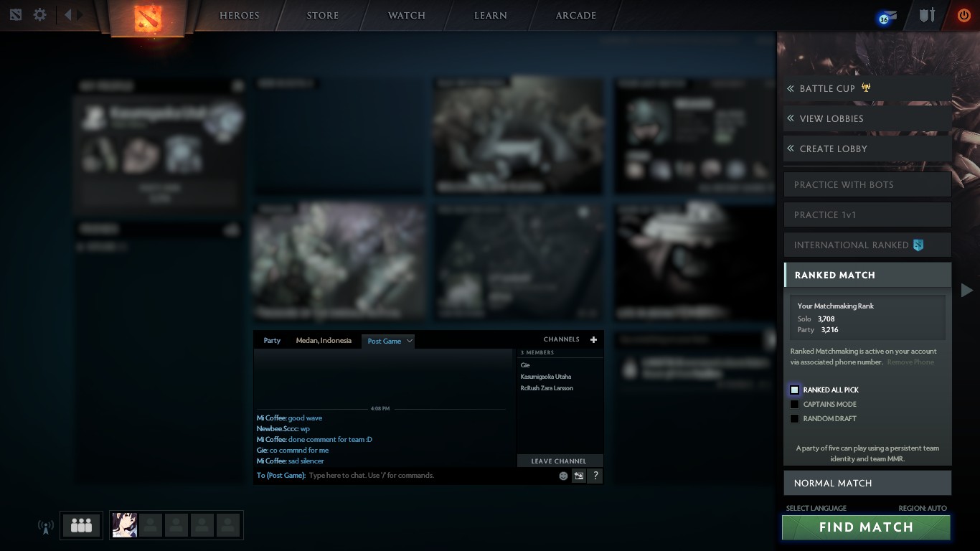Expand Practice With Bots section
The width and height of the screenshot is (980, 551).
pyautogui.click(x=867, y=184)
